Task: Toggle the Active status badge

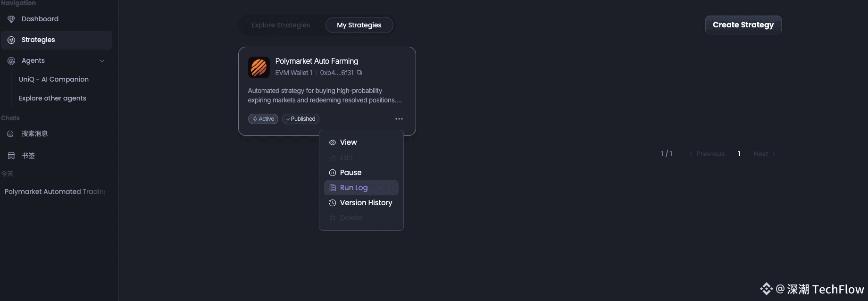Action: tap(263, 119)
